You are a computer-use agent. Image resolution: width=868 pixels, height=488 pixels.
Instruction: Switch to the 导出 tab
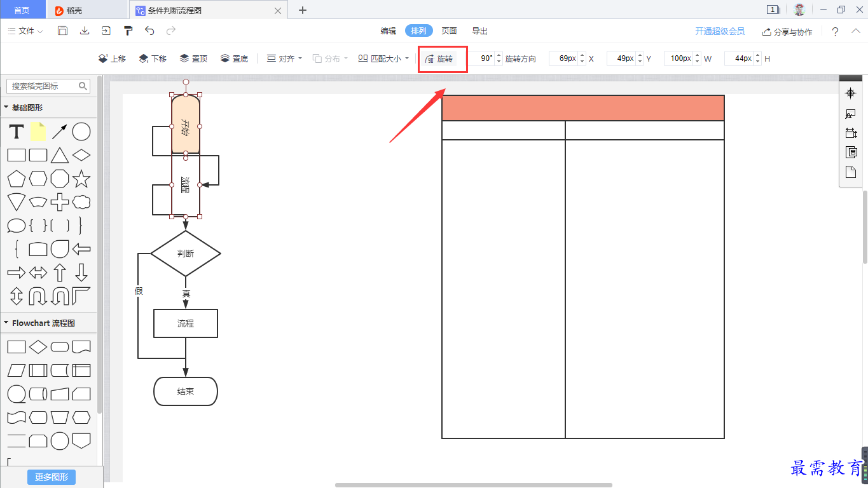coord(479,31)
